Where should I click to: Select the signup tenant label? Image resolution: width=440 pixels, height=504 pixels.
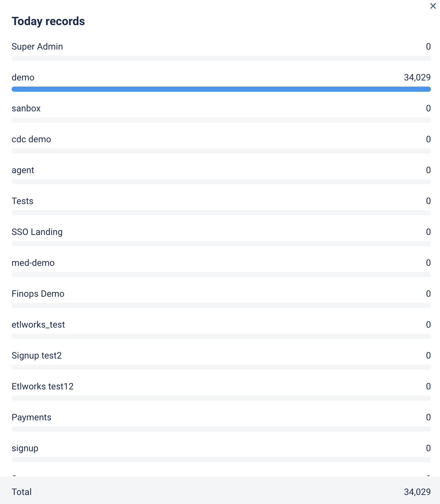pyautogui.click(x=25, y=448)
